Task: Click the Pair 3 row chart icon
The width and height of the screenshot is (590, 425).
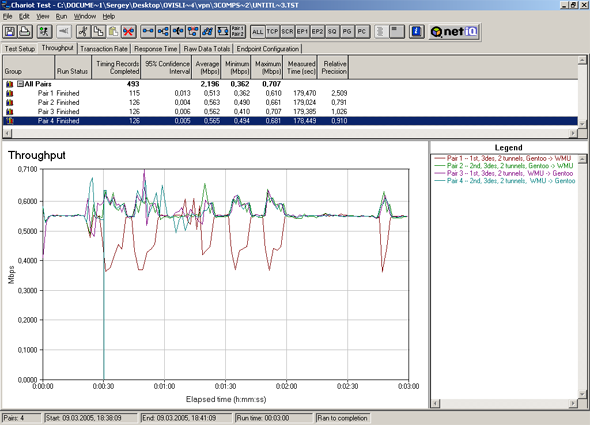Action: (x=9, y=112)
